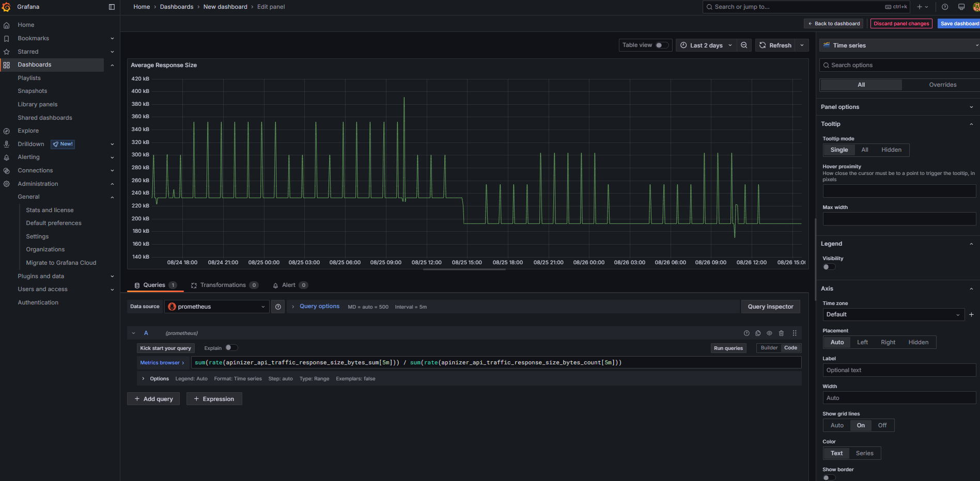Viewport: 980px width, 481px height.
Task: Click Save dashboard button
Action: pos(959,24)
